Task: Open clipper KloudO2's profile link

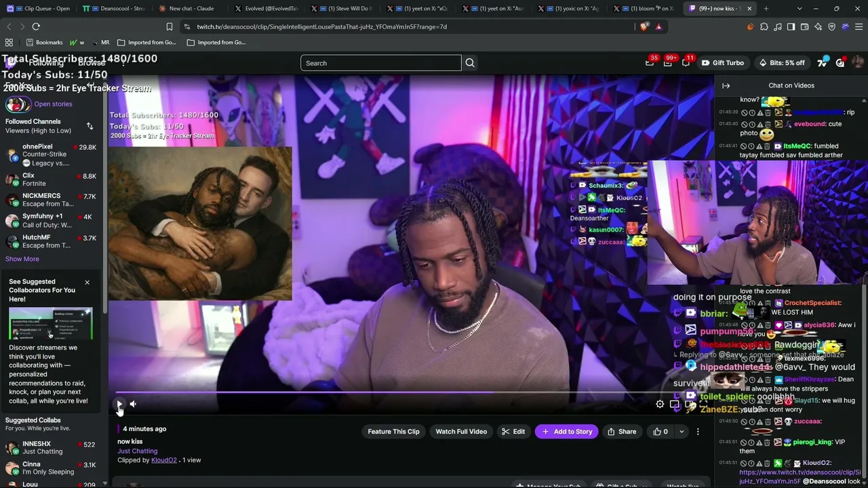Action: 164,460
